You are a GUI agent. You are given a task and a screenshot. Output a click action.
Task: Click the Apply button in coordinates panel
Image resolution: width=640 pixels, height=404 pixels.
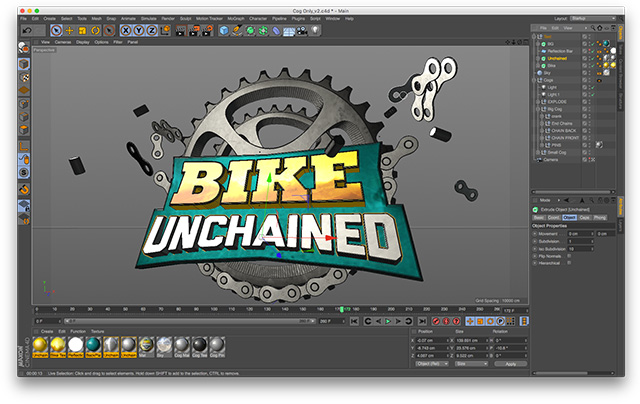pos(509,364)
